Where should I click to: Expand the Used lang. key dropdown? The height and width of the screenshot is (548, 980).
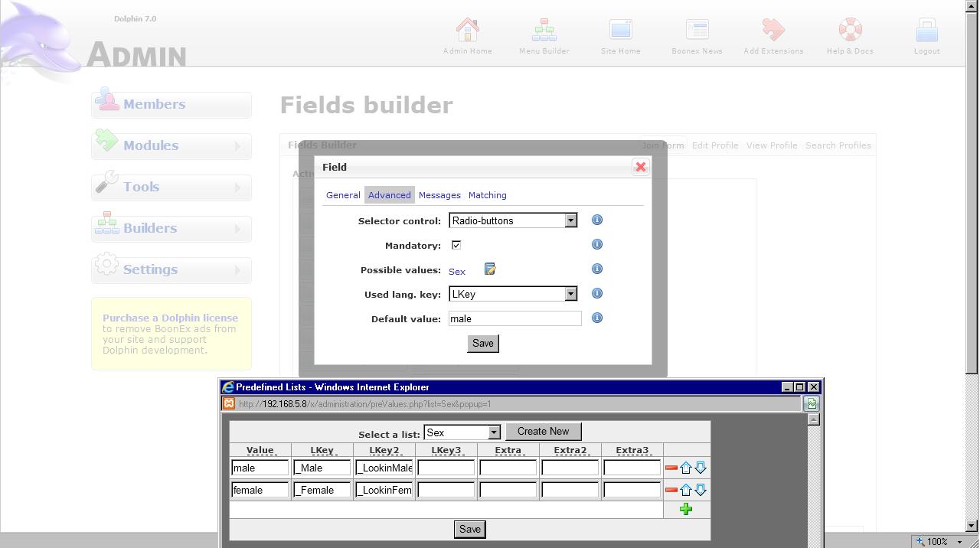click(570, 294)
